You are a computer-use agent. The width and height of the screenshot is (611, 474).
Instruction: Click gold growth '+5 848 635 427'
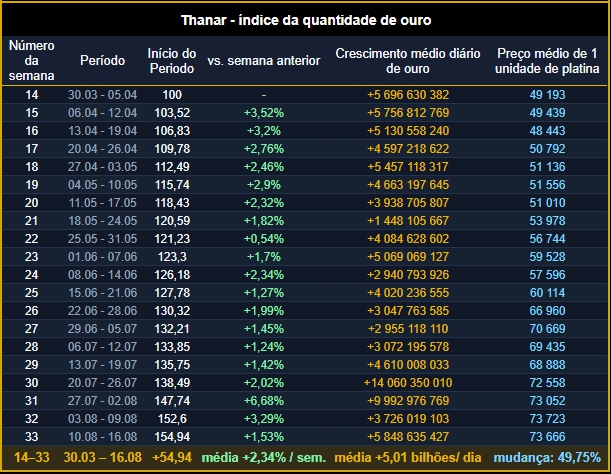click(408, 437)
